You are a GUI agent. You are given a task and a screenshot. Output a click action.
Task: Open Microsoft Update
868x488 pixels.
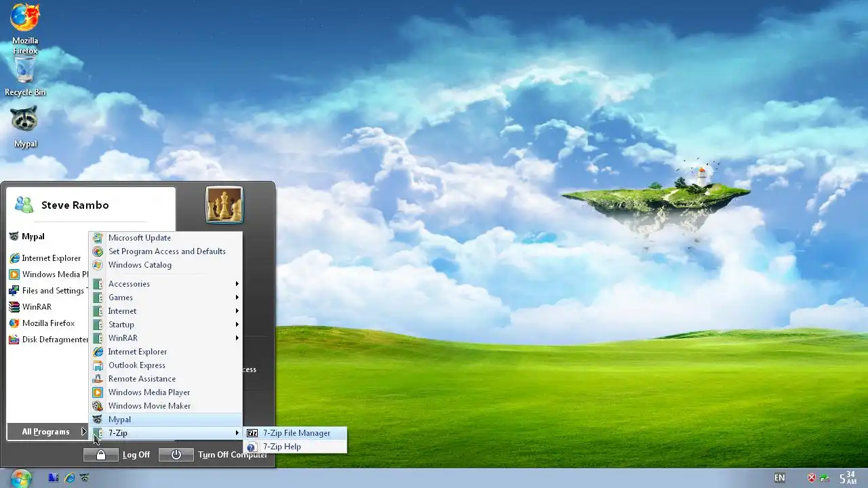(166, 238)
